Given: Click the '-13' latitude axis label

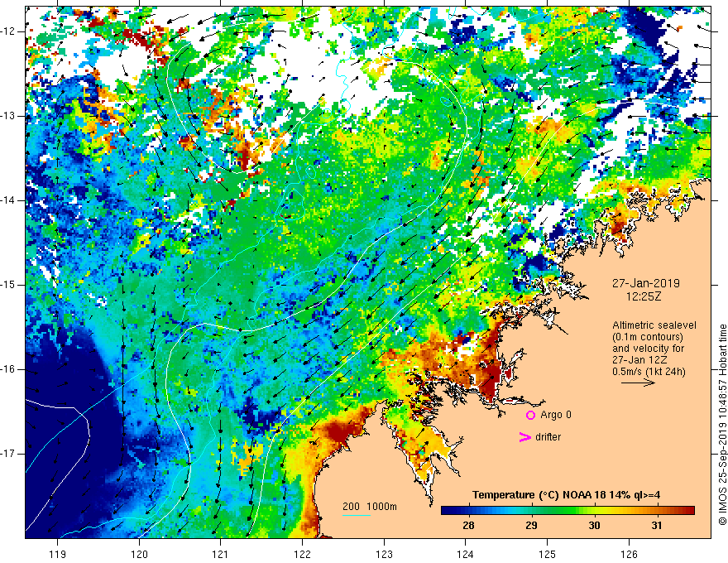Looking at the screenshot, I should coord(8,116).
